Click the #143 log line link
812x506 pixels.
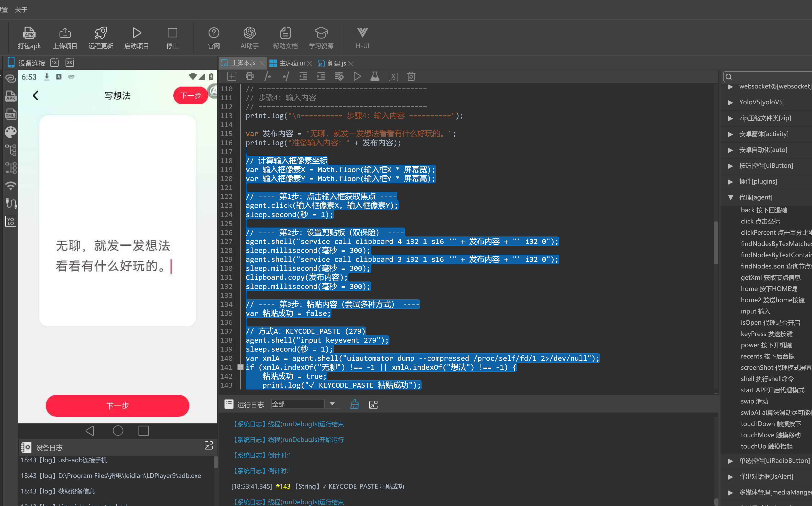tap(283, 486)
